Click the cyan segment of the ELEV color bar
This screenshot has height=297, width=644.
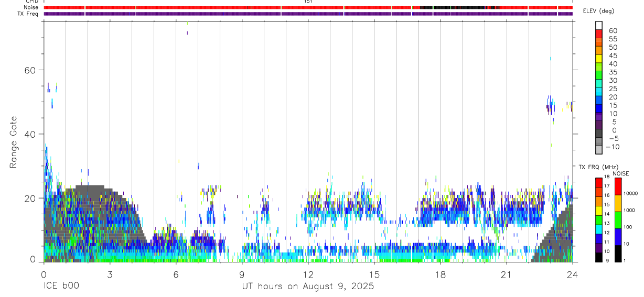(x=599, y=91)
